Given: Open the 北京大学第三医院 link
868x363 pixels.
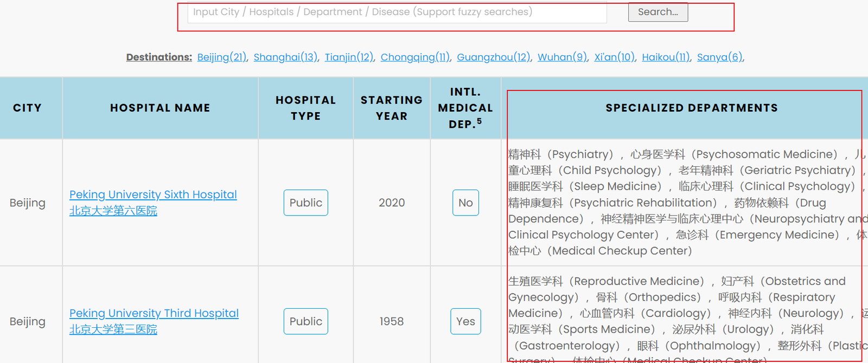Looking at the screenshot, I should (113, 329).
